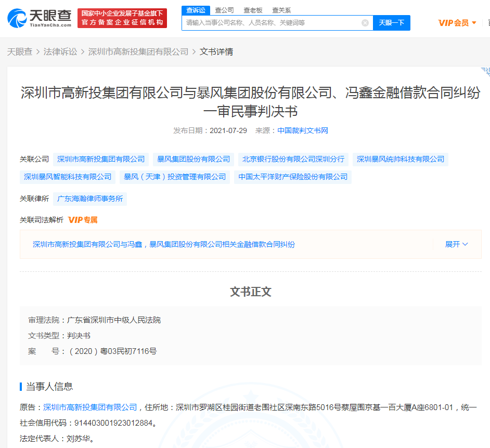490x448 pixels.
Task: Open the 中国裁判文书网 source link
Action: 302,130
